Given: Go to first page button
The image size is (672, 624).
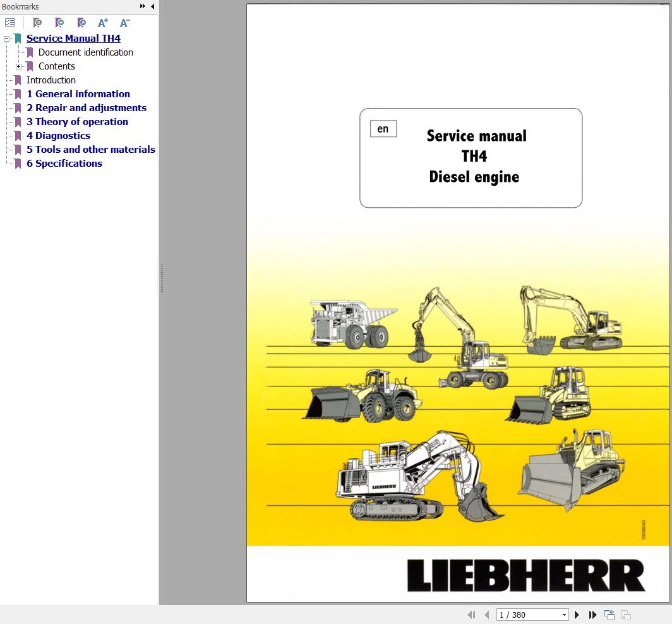Looking at the screenshot, I should (x=471, y=615).
